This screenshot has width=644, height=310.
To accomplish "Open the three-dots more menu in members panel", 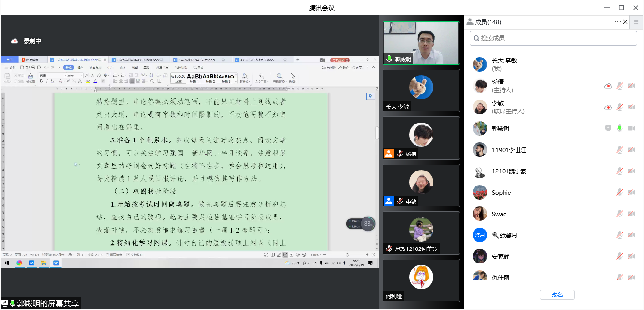I will click(617, 22).
